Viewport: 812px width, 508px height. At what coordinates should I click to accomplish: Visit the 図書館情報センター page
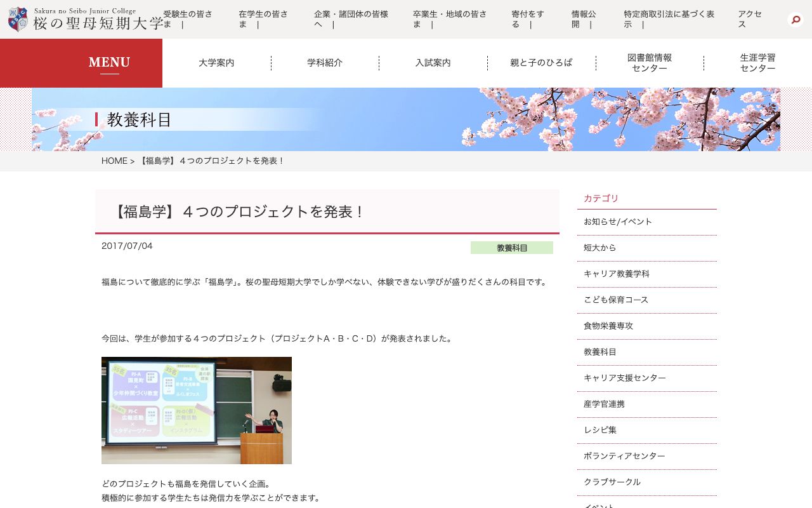pos(650,63)
